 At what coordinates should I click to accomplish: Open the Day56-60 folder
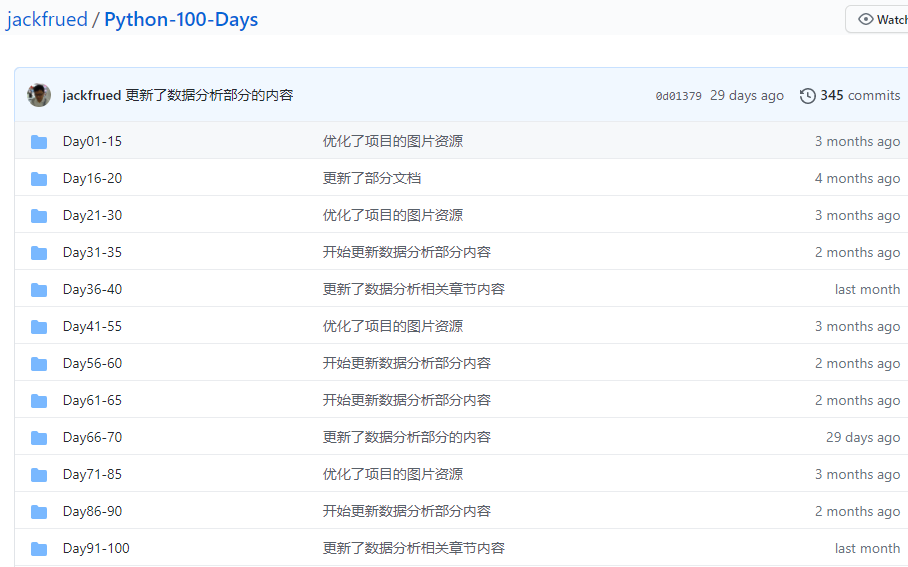coord(92,364)
